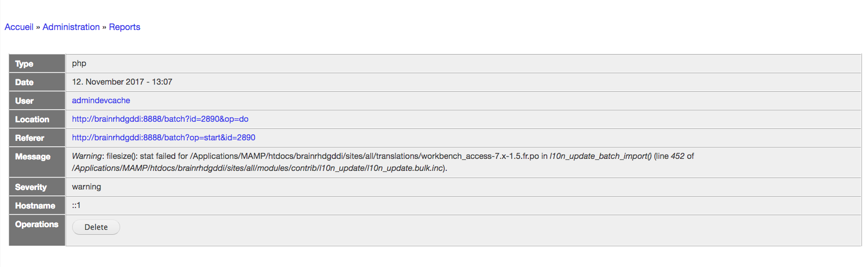Click the Severity row header label

[x=31, y=187]
